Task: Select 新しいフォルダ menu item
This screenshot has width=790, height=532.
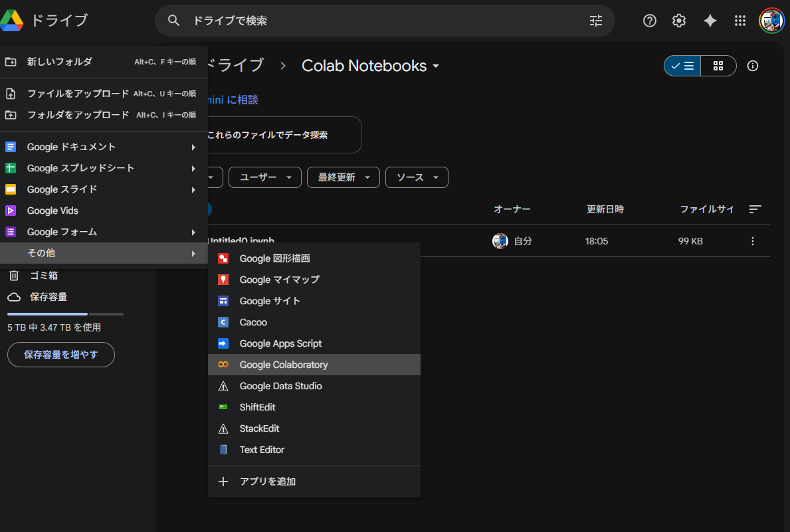Action: (60, 62)
